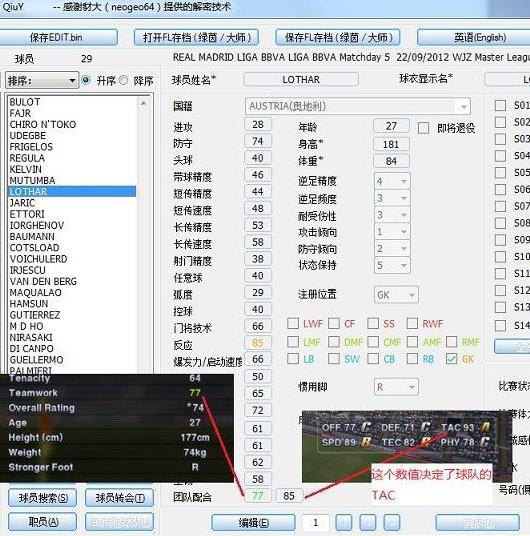Select the 升序 ascending radio button
530x536 pixels.
(86, 80)
